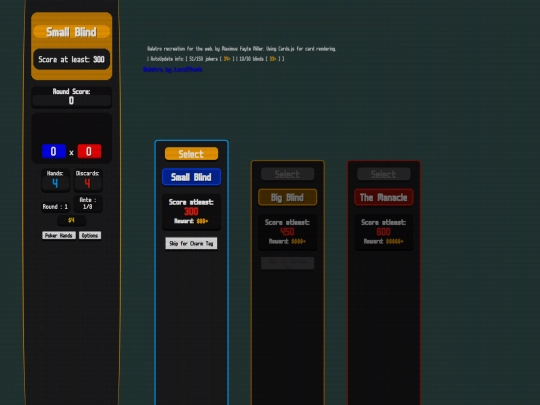Viewport: 540px width, 405px height.
Task: Click The Manacle boss blind label
Action: [x=383, y=197]
